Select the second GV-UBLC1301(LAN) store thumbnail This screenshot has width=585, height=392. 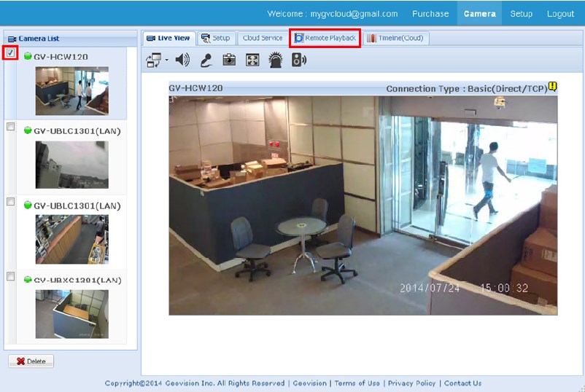pos(72,239)
